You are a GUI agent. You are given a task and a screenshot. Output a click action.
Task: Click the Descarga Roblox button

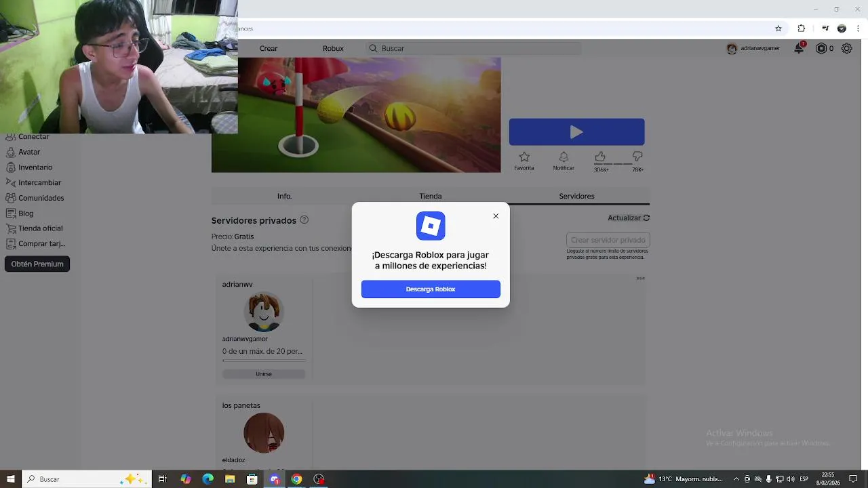pos(431,289)
